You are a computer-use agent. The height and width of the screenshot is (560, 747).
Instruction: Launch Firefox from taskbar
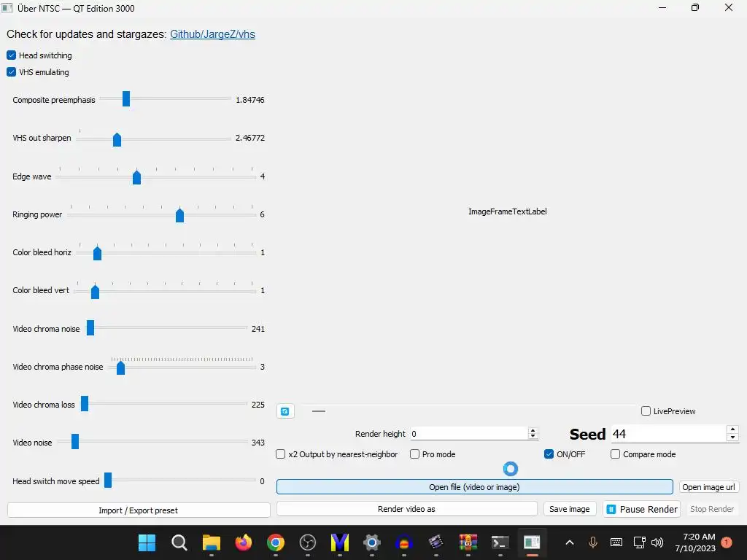pyautogui.click(x=244, y=542)
